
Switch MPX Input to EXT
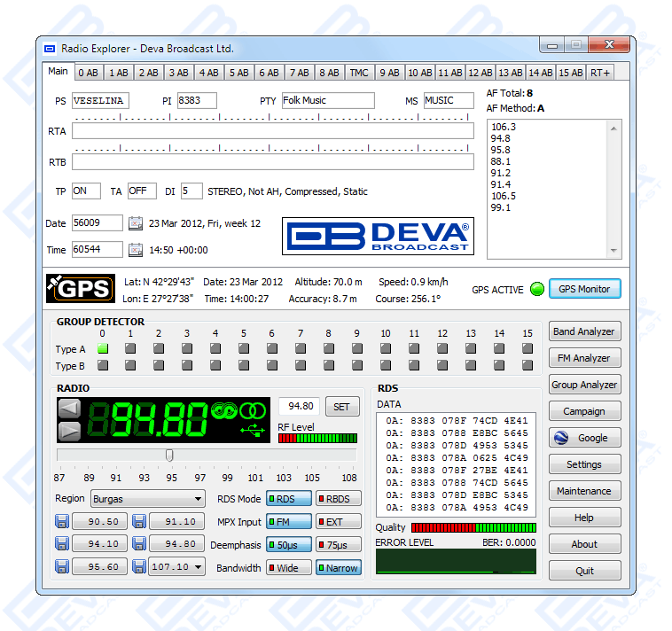click(x=339, y=522)
